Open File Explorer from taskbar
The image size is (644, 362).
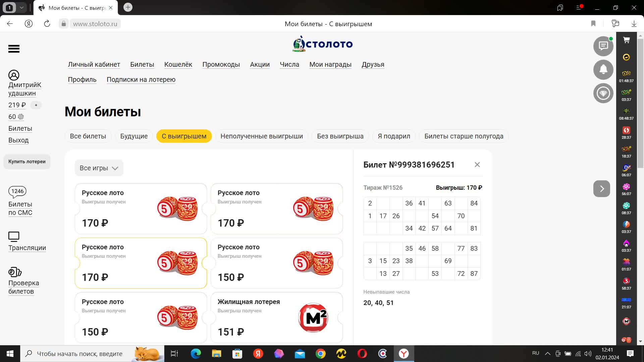tap(216, 354)
